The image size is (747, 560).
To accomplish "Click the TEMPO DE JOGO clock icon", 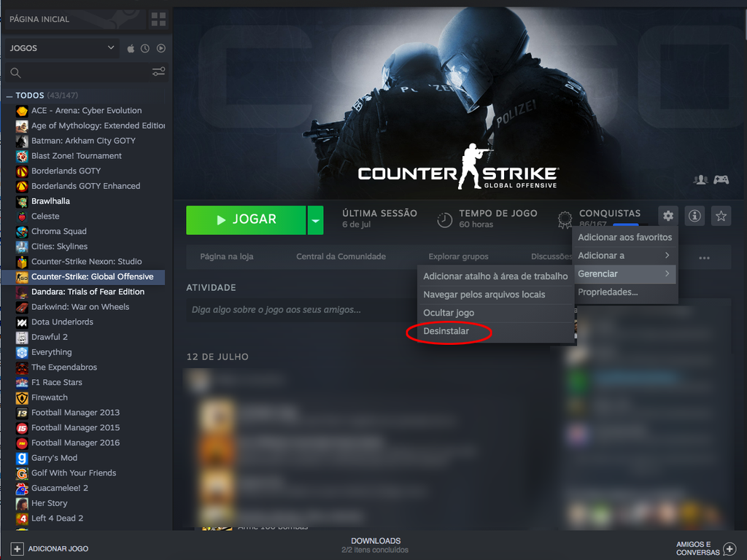I will (x=444, y=219).
